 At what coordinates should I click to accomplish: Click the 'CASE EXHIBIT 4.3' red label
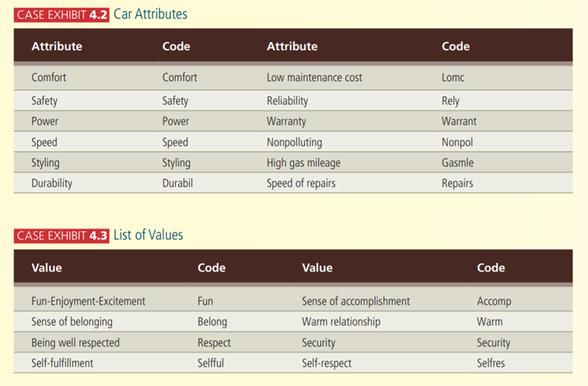62,235
